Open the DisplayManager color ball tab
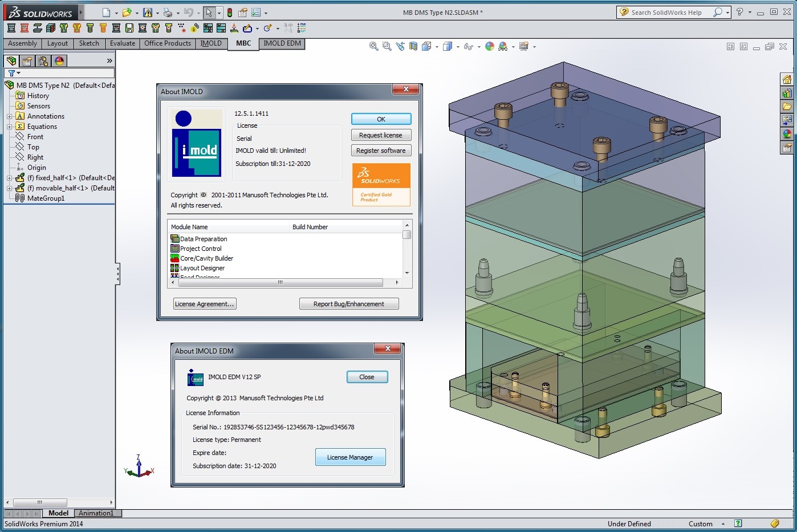Viewport: 797px width, 532px height. [x=59, y=60]
